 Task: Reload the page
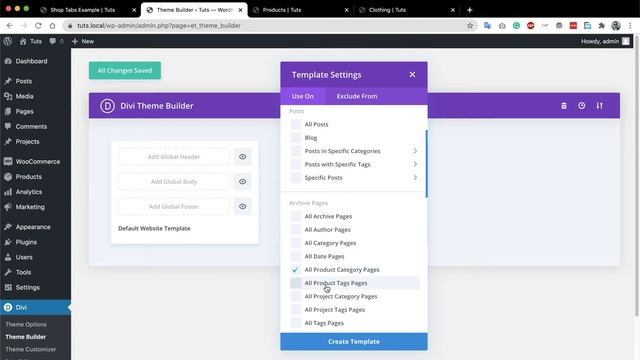pos(38,26)
